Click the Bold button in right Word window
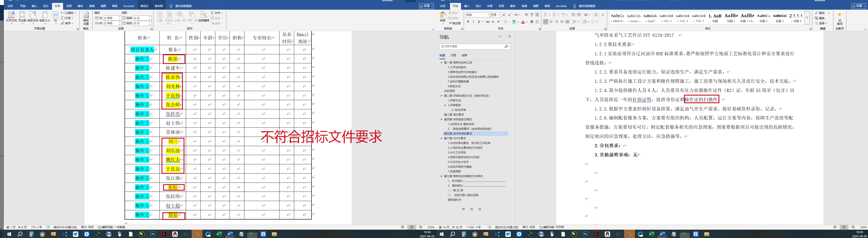The width and height of the screenshot is (868, 238). pos(468,22)
